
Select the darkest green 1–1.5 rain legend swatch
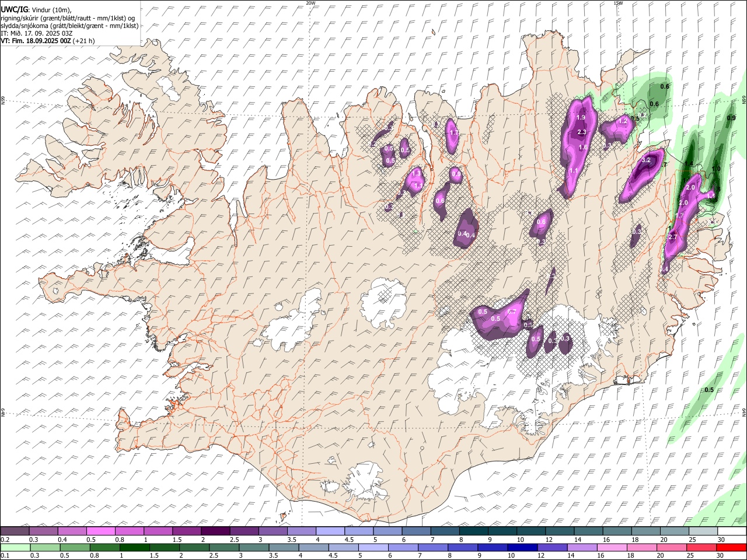pos(135,548)
